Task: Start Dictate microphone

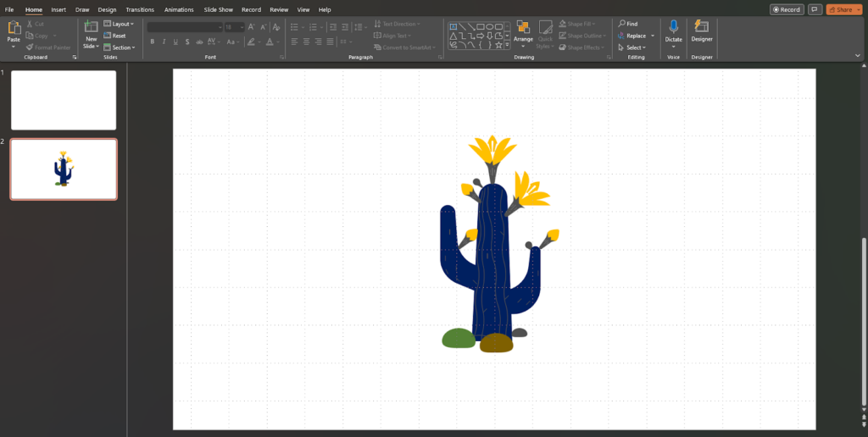Action: click(x=674, y=28)
